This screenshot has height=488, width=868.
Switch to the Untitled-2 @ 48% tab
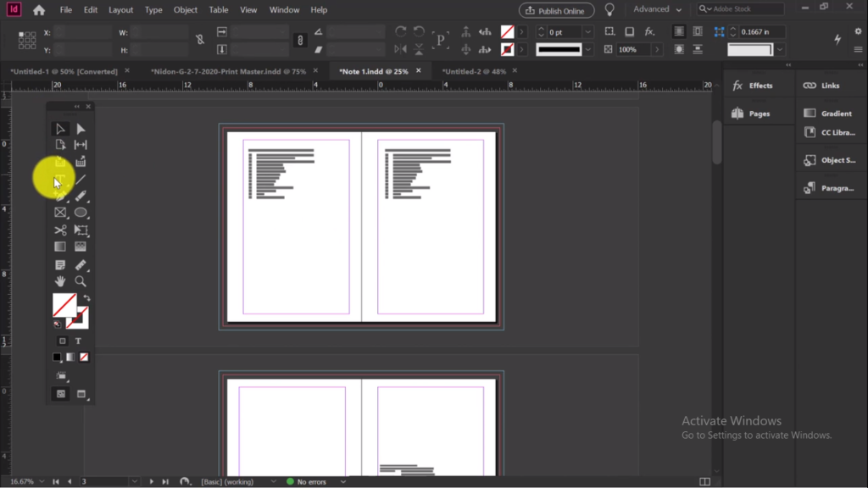pyautogui.click(x=474, y=71)
